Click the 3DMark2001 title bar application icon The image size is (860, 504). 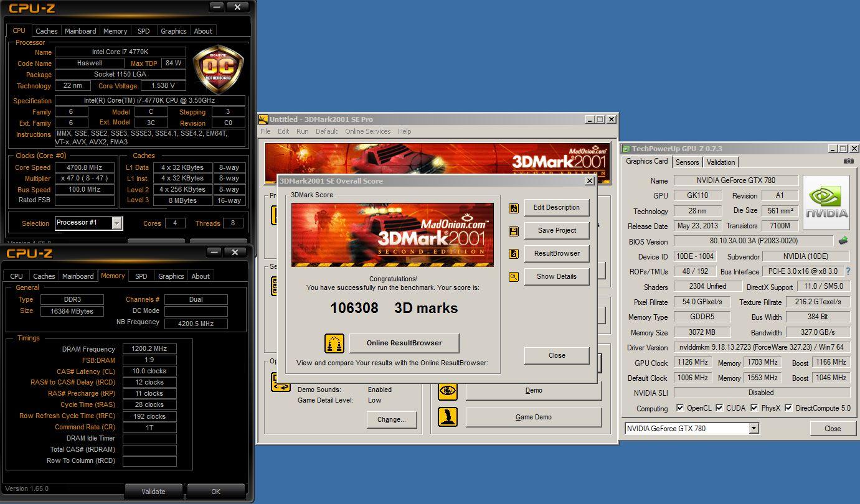click(x=263, y=119)
